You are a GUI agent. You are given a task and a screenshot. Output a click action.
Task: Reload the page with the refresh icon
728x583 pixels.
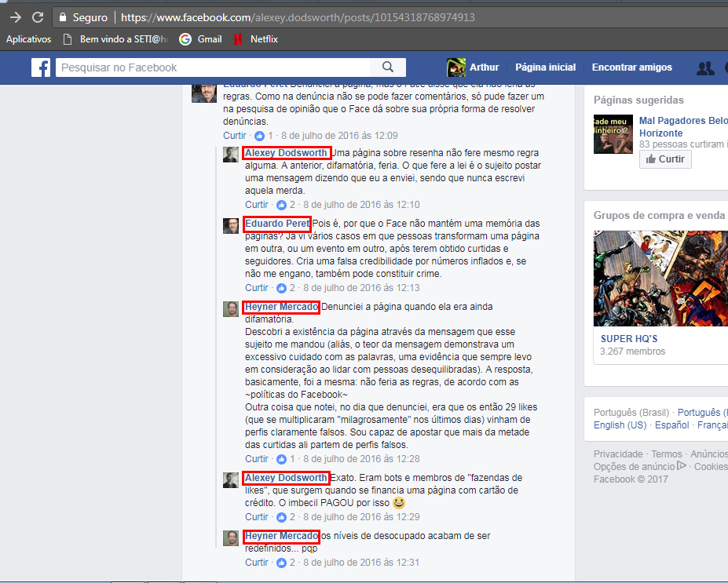tap(38, 17)
